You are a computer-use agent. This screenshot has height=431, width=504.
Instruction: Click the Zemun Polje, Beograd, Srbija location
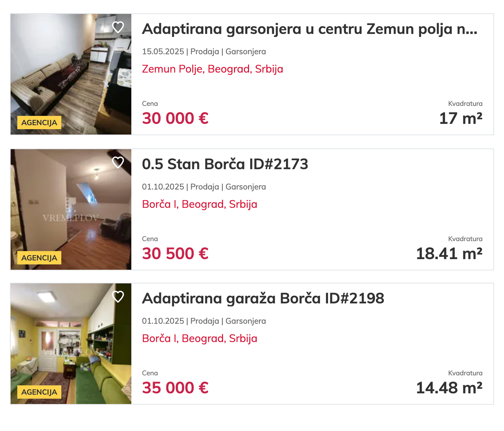point(212,69)
